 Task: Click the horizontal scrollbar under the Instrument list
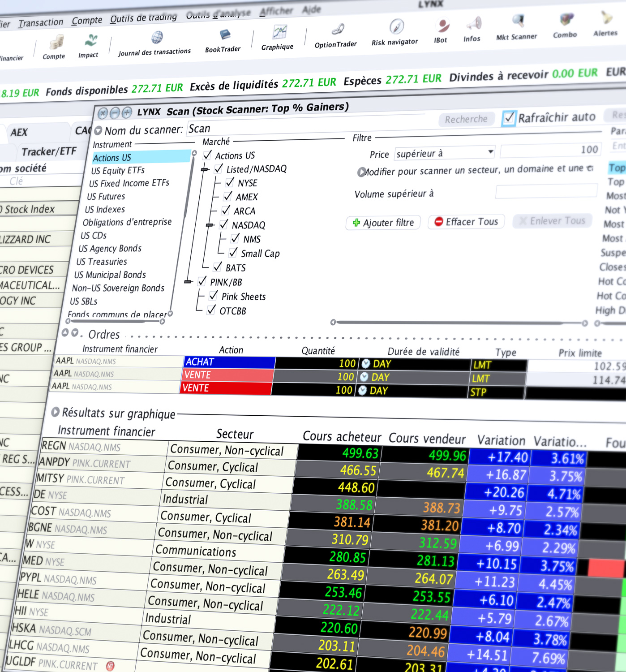tap(115, 321)
